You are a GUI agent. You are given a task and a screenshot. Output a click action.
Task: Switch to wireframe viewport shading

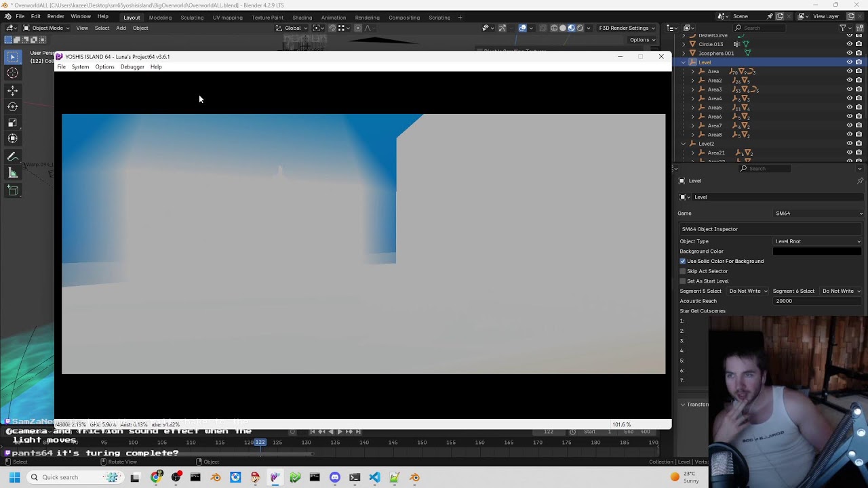click(x=554, y=28)
